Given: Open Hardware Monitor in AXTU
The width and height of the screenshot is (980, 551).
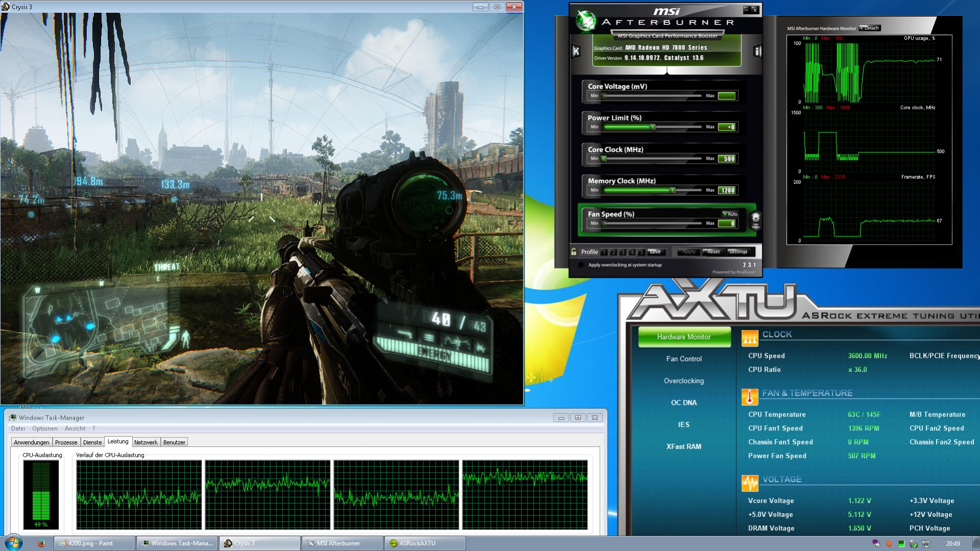Looking at the screenshot, I should (684, 337).
